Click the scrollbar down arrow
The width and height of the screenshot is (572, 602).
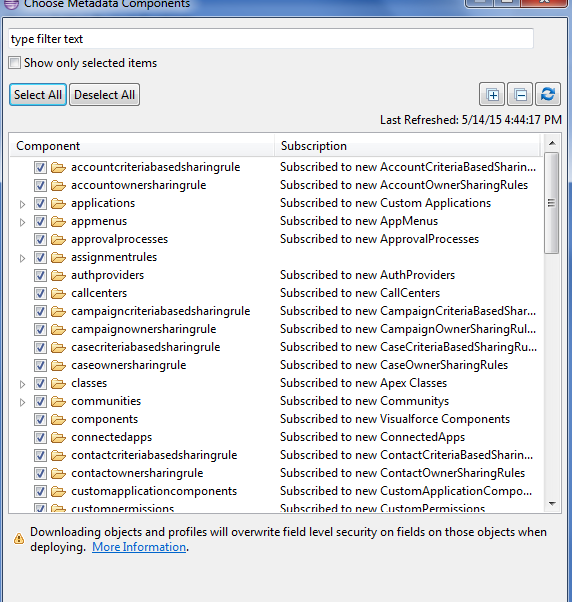tap(552, 503)
